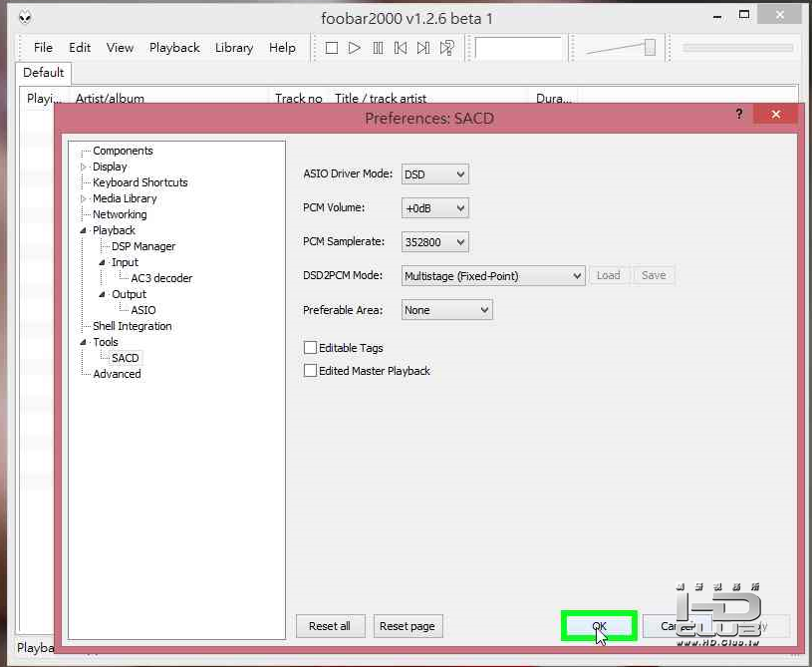Select the Default playlist tab

[x=44, y=73]
